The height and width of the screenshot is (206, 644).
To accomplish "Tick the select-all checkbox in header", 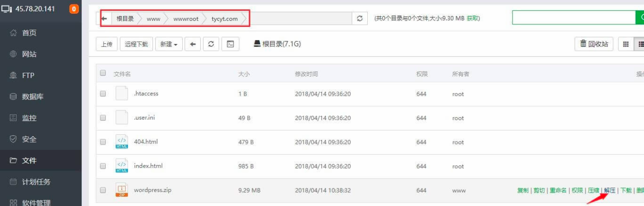I will 103,73.
